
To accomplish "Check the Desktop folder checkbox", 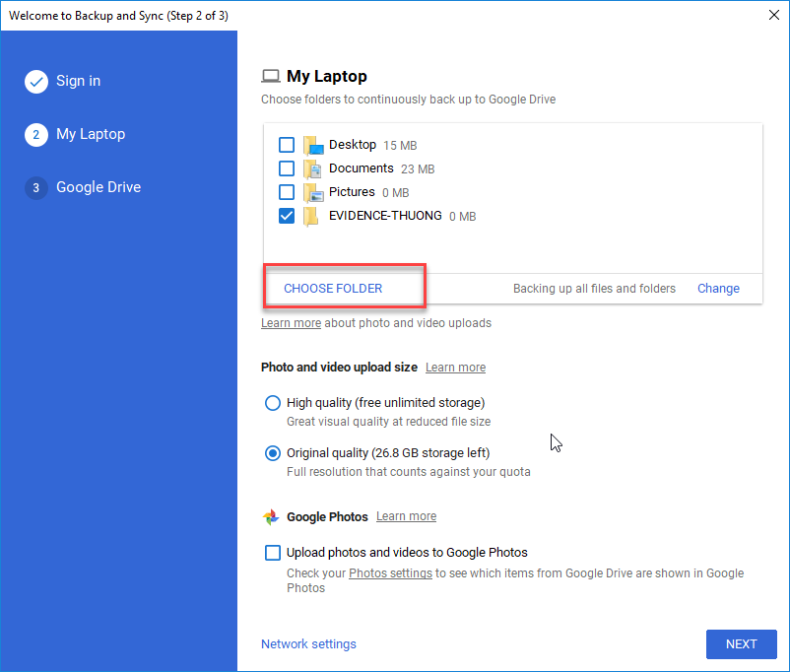I will point(287,145).
